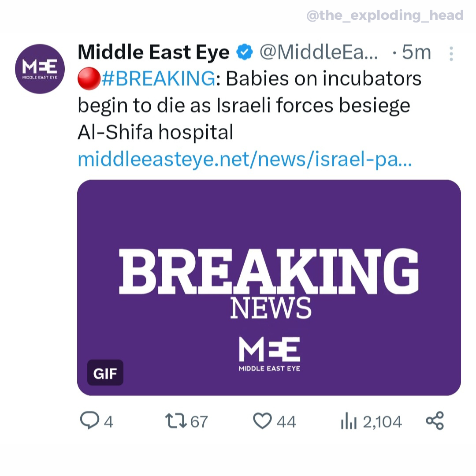
Task: Open the Middle East Eye profile avatar
Action: coord(40,69)
